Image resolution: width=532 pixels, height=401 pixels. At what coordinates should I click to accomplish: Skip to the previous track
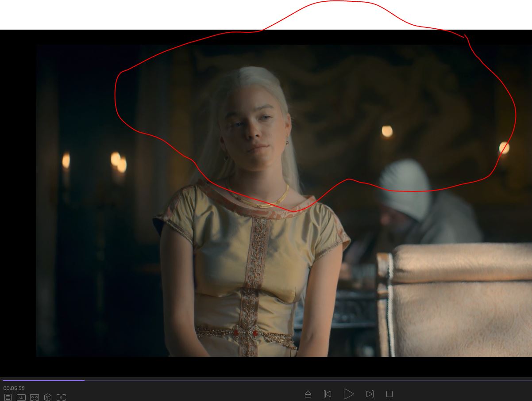click(x=328, y=394)
